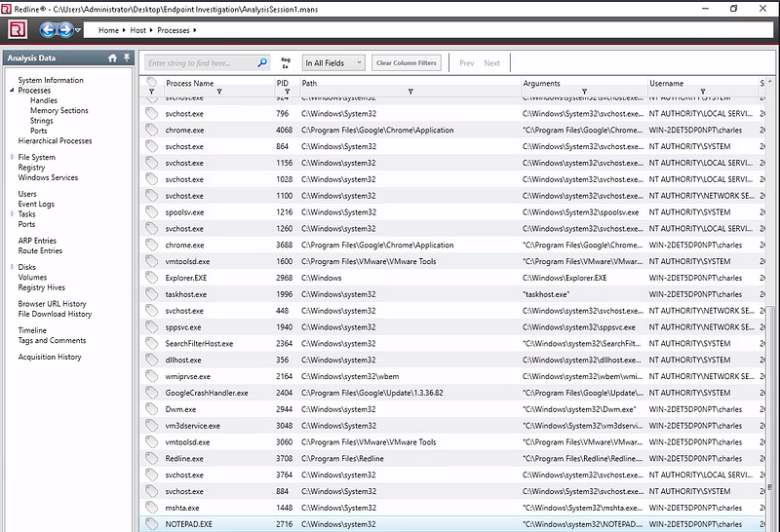
Task: Tag the Dwm.exe row
Action: coord(152,408)
